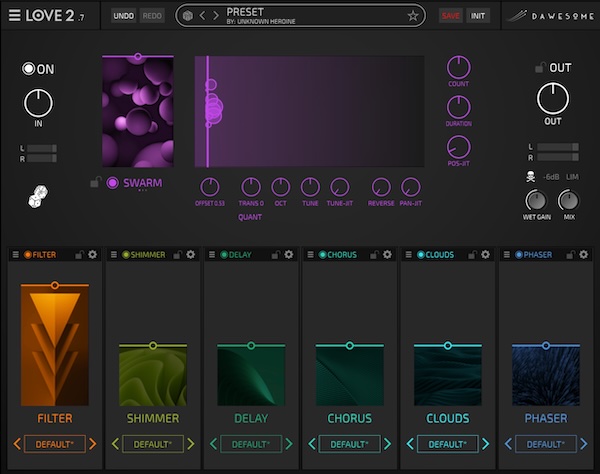
Task: Toggle the FILTER module lock icon
Action: pyautogui.click(x=79, y=254)
